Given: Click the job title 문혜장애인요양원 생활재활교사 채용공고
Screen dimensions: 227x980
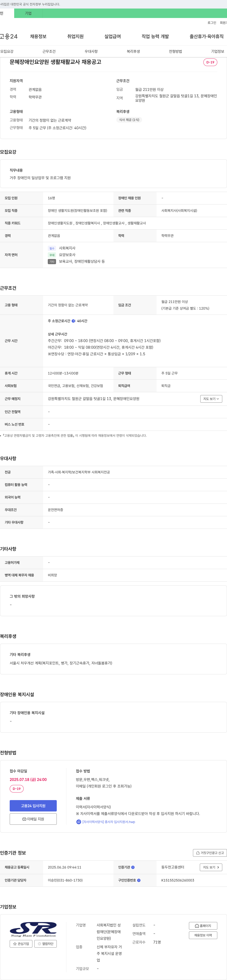Looking at the screenshot, I should point(56,62).
